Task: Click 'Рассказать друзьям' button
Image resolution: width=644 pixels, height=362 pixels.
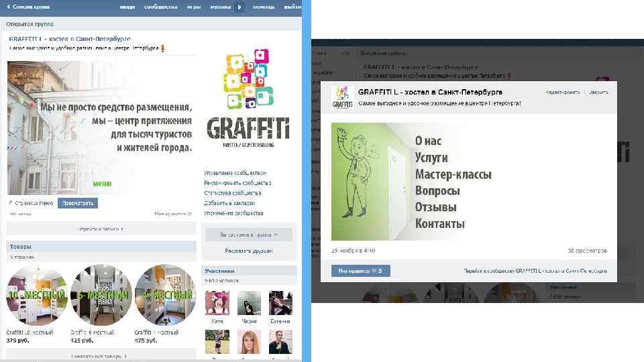Action: [249, 251]
